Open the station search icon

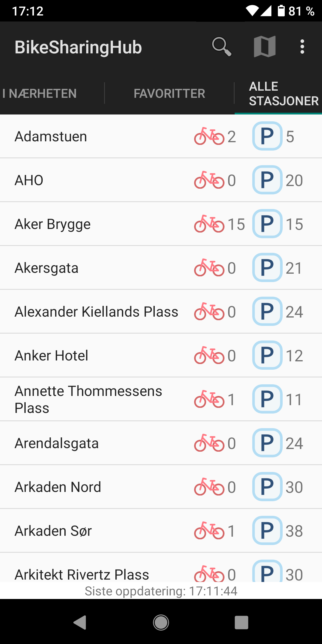pos(222,47)
